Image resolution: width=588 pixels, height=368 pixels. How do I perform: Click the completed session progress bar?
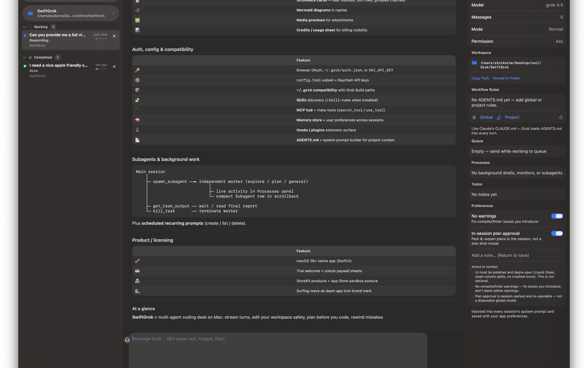[101, 69]
